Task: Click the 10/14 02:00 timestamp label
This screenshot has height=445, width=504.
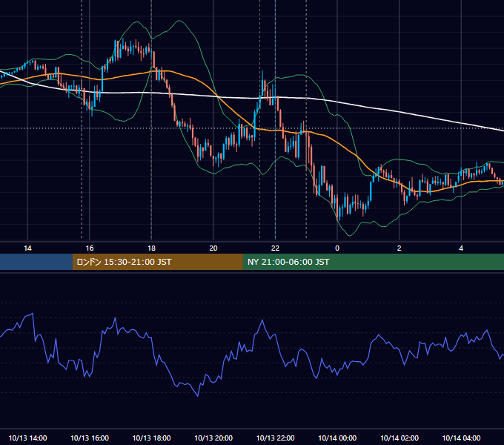Action: click(399, 438)
